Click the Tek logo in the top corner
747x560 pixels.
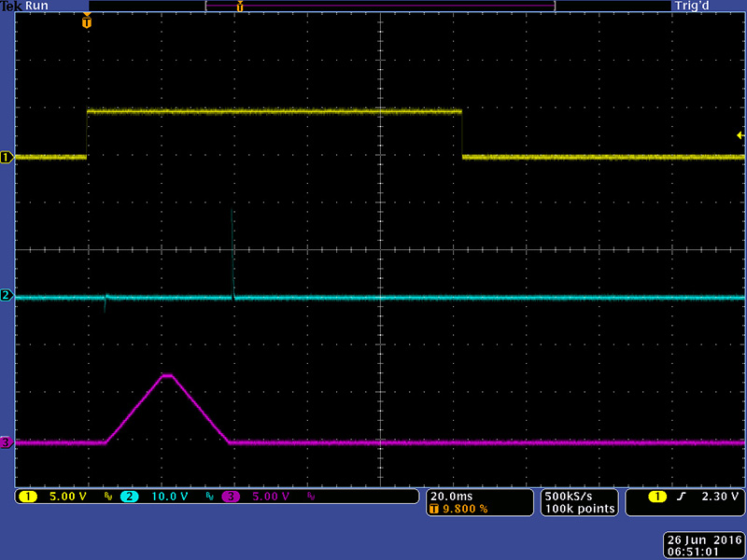[x=11, y=6]
